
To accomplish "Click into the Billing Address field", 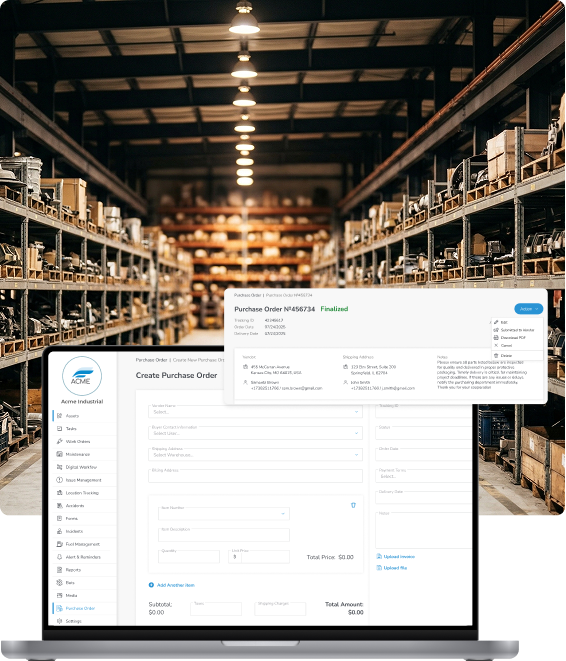I will pyautogui.click(x=255, y=476).
